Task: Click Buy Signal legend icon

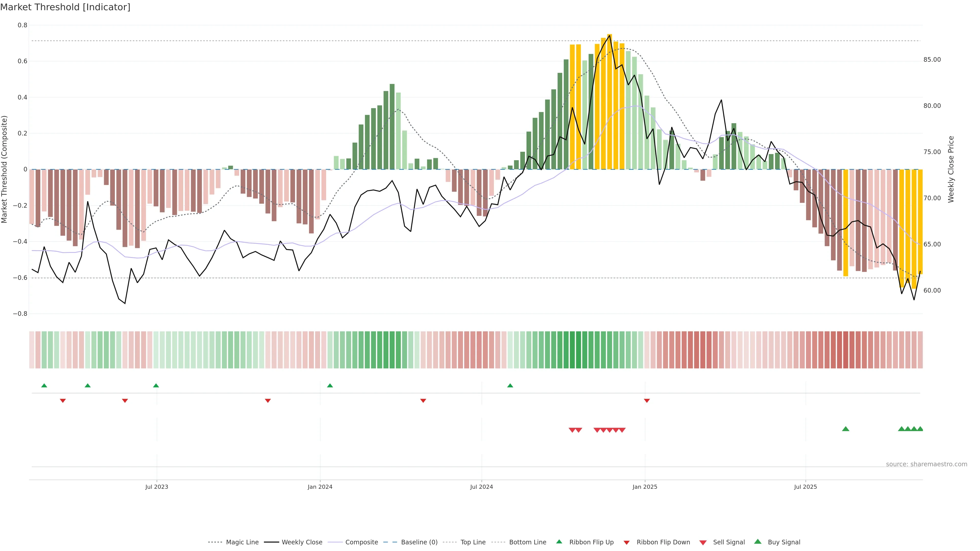Action: coord(758,542)
